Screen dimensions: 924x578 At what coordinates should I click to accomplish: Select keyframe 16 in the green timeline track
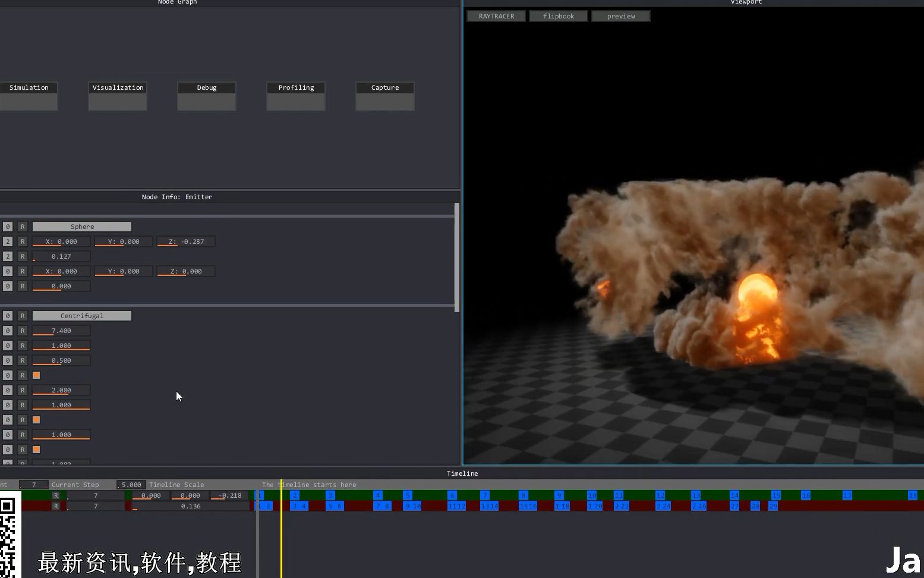click(806, 495)
